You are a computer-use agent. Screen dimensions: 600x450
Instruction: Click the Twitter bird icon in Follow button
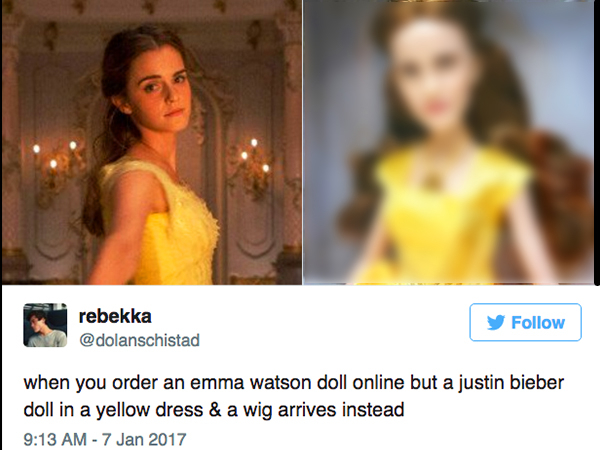496,323
